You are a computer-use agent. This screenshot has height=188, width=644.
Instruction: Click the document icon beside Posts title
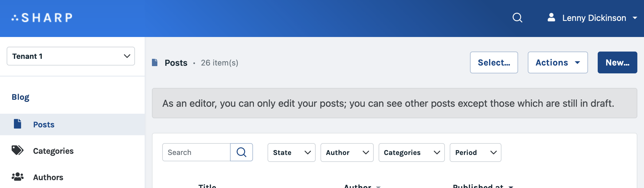(155, 63)
